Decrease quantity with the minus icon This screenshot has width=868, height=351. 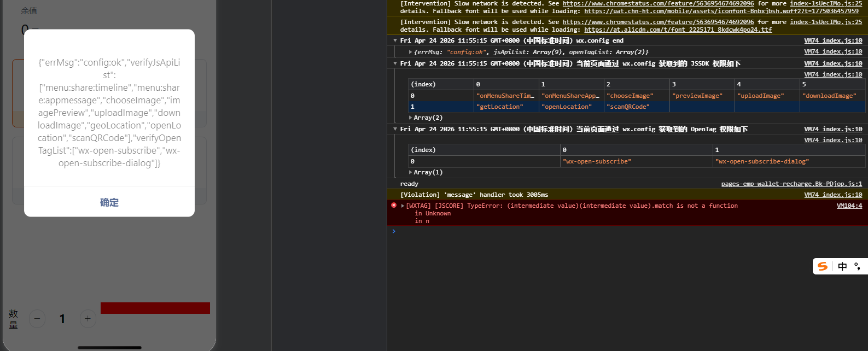pos(37,319)
